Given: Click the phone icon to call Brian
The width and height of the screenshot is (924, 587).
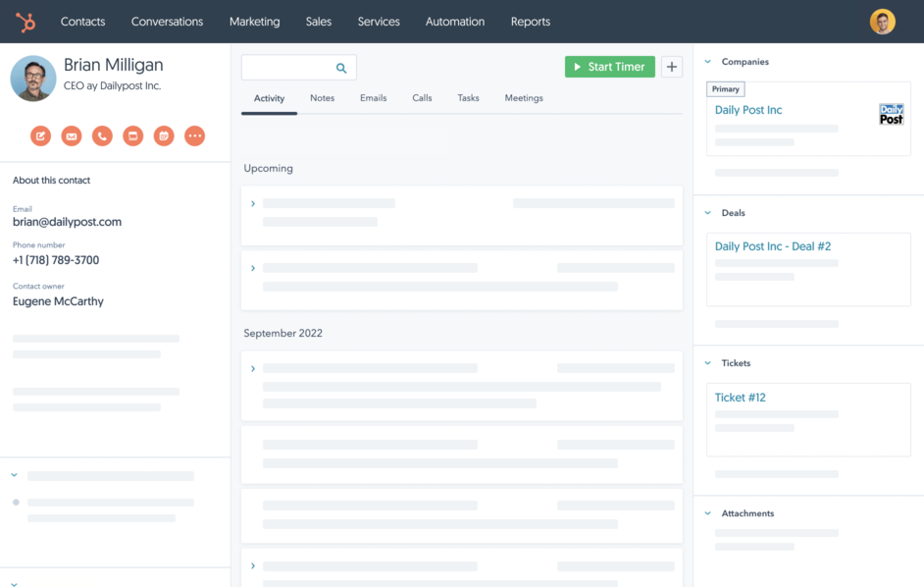Looking at the screenshot, I should (x=102, y=135).
